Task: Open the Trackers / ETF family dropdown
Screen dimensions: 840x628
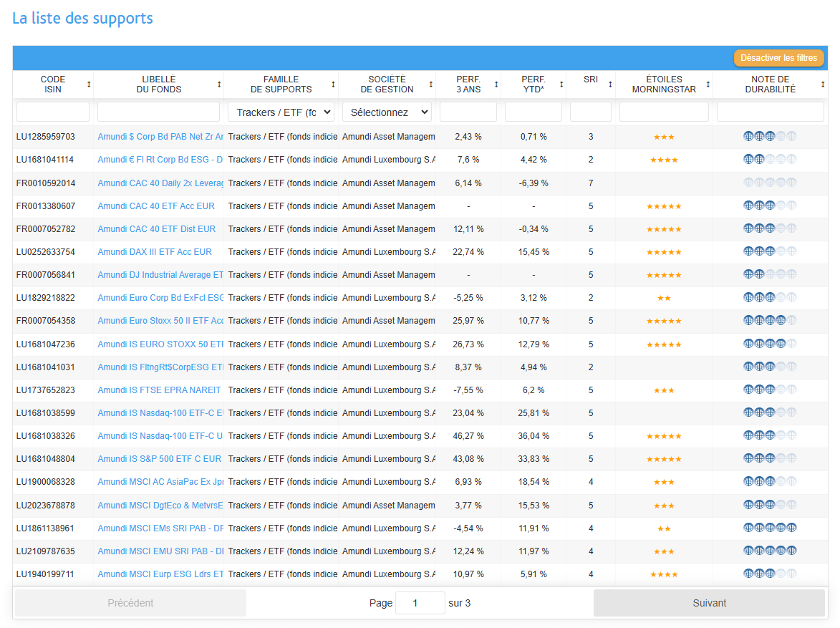Action: tap(281, 112)
